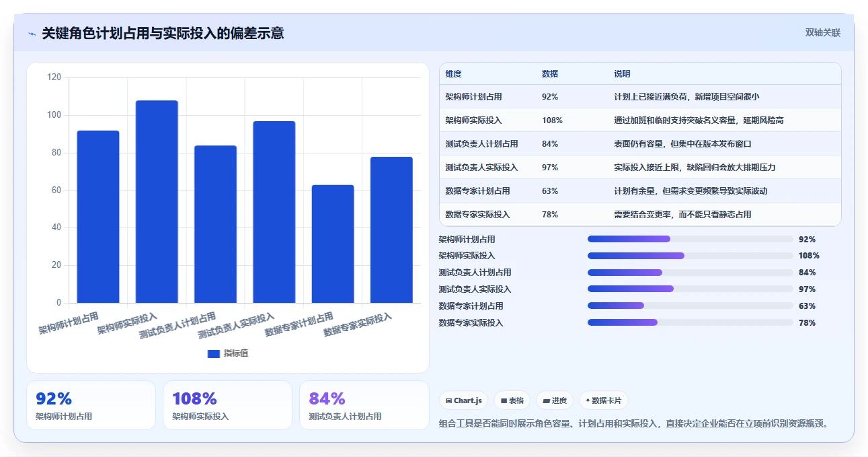Image resolution: width=868 pixels, height=457 pixels.
Task: Click the 架构师计划占用 bar in chart
Action: [x=98, y=217]
